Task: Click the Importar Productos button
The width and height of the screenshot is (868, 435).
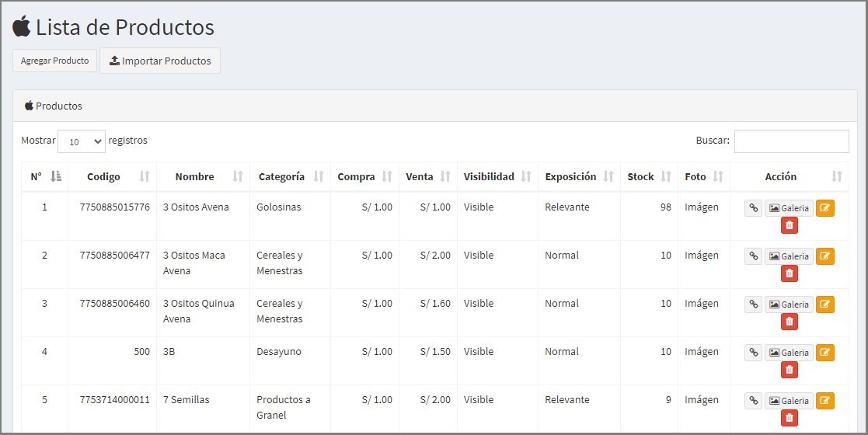Action: (160, 61)
